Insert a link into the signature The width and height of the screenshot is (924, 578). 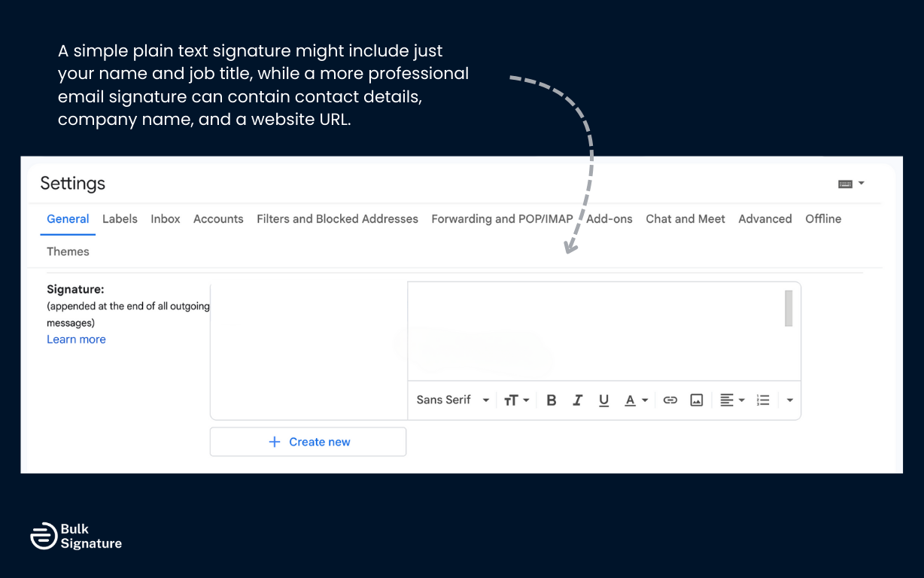pos(670,400)
